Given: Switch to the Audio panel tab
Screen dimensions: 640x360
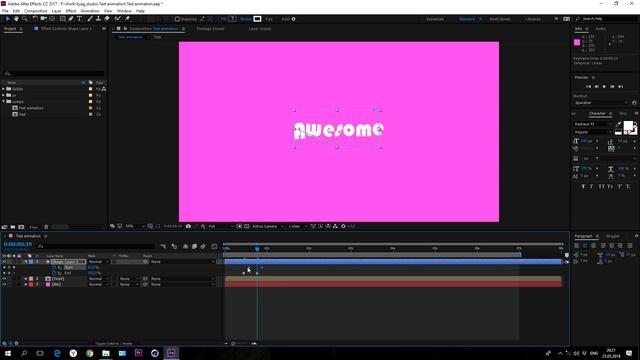Looking at the screenshot, I should [x=600, y=29].
